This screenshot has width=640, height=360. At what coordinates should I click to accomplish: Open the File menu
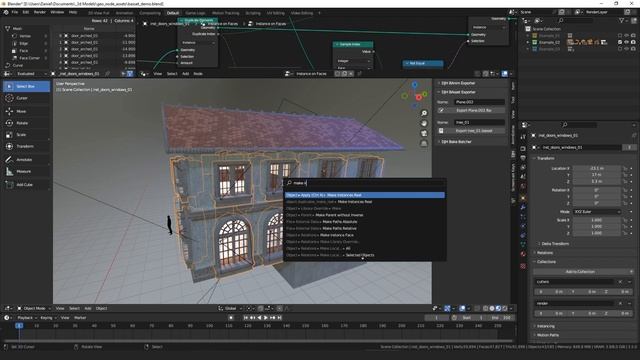tap(15, 12)
